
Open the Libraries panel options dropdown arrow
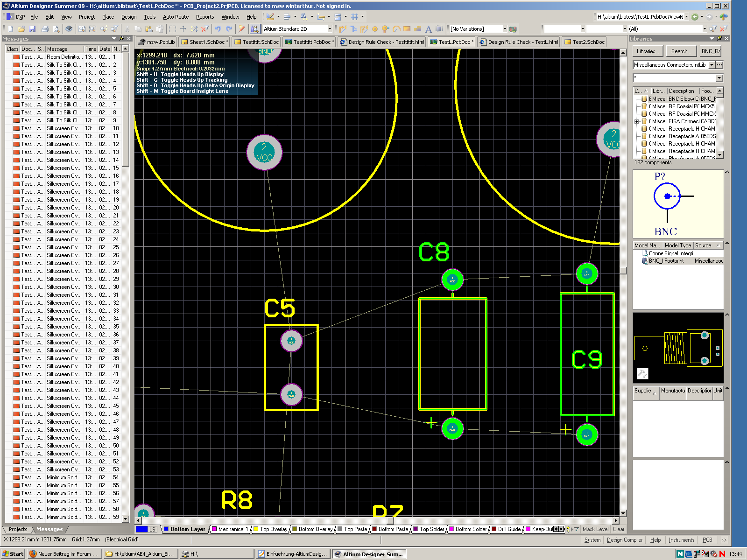(712, 39)
